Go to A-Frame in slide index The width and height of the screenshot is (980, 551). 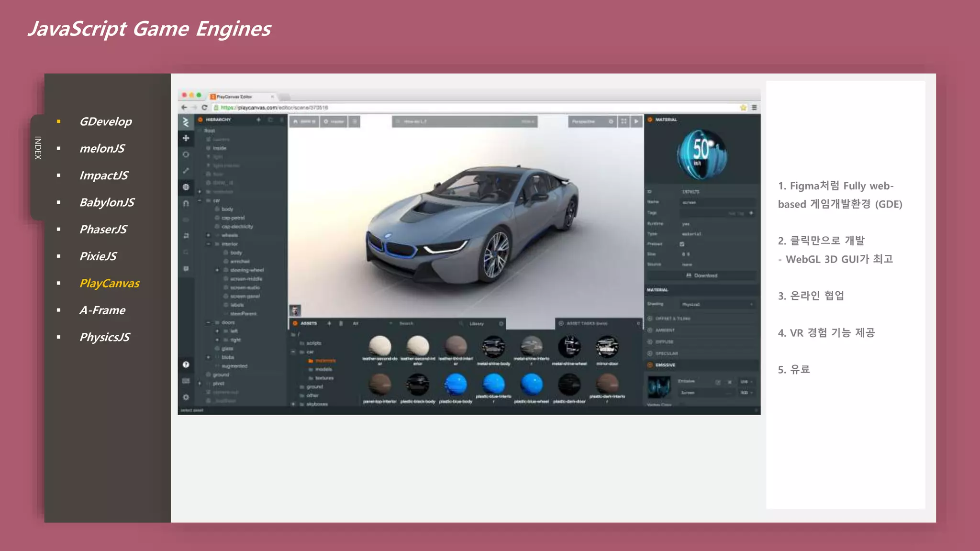pos(102,310)
